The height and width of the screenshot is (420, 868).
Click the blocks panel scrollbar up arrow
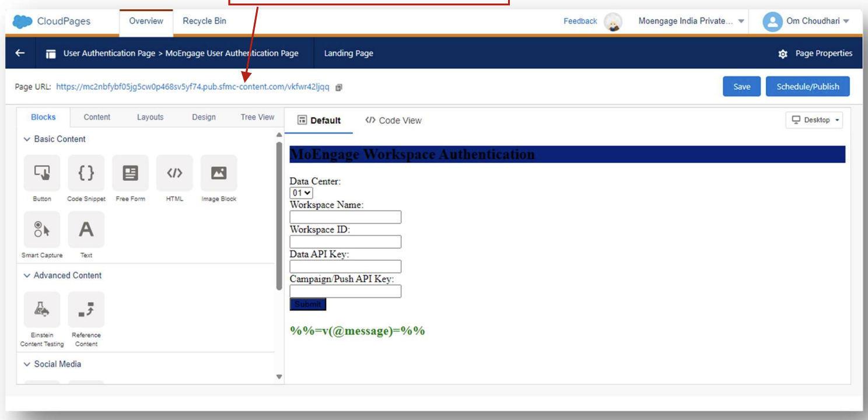[x=279, y=135]
